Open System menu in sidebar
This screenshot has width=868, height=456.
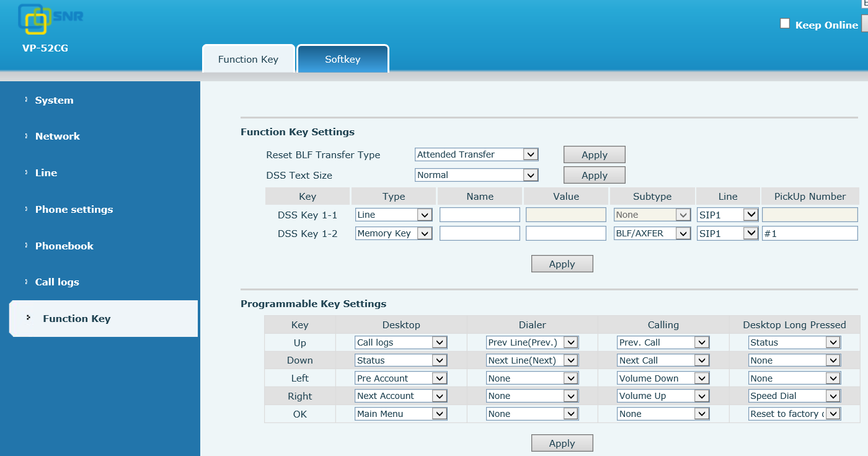coord(54,101)
